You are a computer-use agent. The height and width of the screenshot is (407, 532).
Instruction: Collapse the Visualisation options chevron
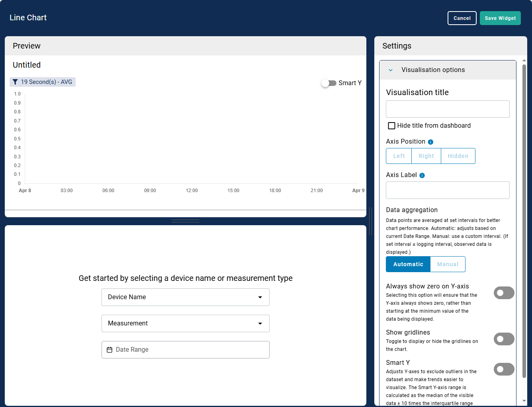(x=391, y=70)
